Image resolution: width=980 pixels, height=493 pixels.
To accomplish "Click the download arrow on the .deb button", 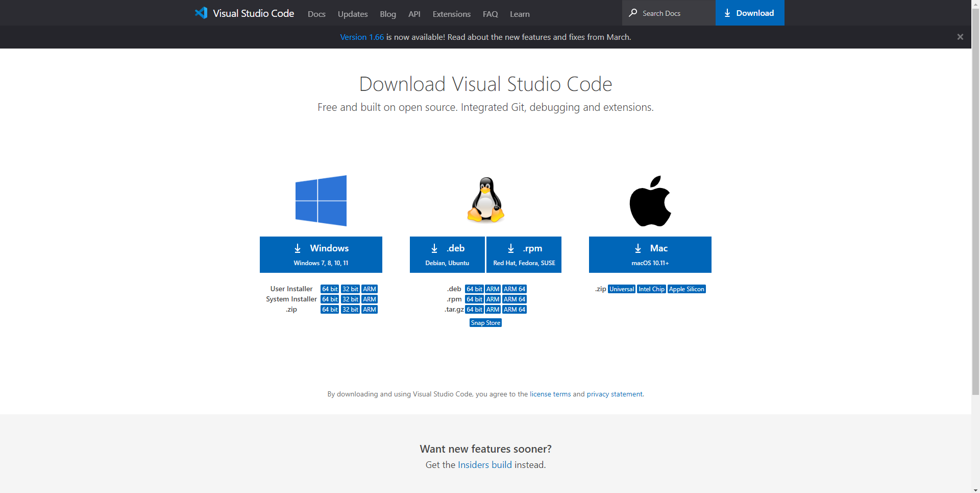I will click(x=434, y=248).
